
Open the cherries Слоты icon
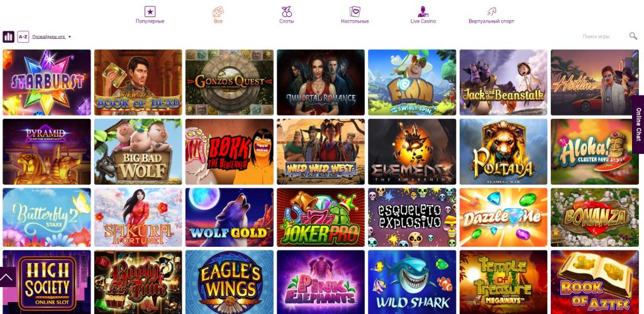coord(286,11)
